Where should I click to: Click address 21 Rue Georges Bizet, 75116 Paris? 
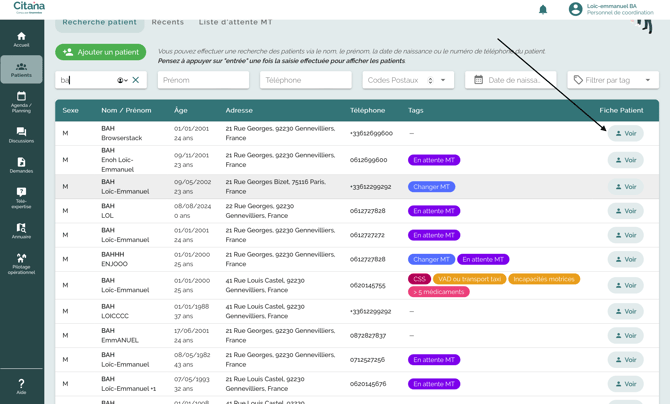pyautogui.click(x=276, y=186)
